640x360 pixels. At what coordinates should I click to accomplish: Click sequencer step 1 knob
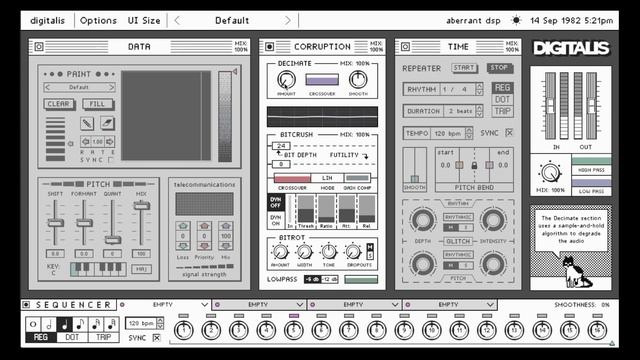[184, 330]
